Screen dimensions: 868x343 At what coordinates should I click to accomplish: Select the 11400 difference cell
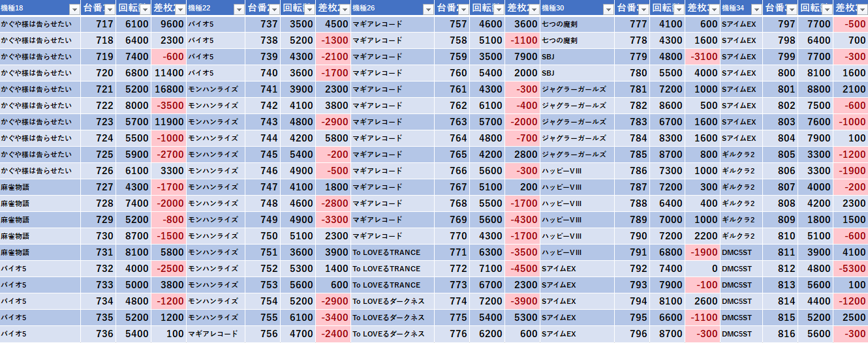[x=169, y=73]
